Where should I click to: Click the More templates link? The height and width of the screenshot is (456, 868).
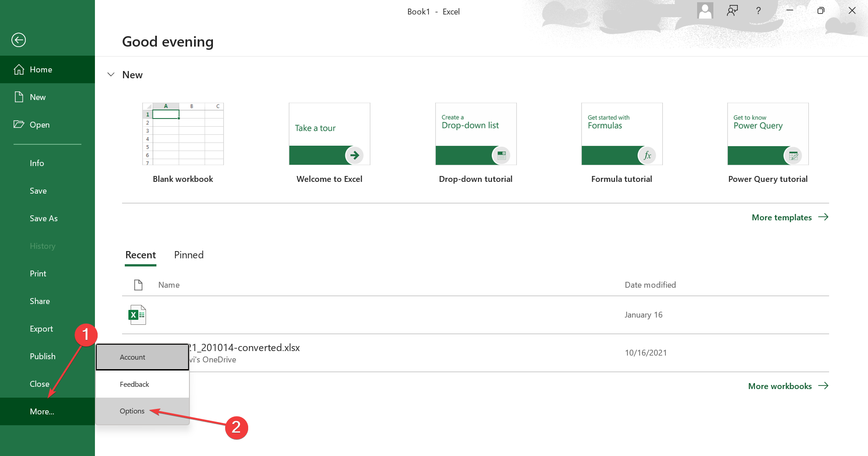click(x=790, y=218)
